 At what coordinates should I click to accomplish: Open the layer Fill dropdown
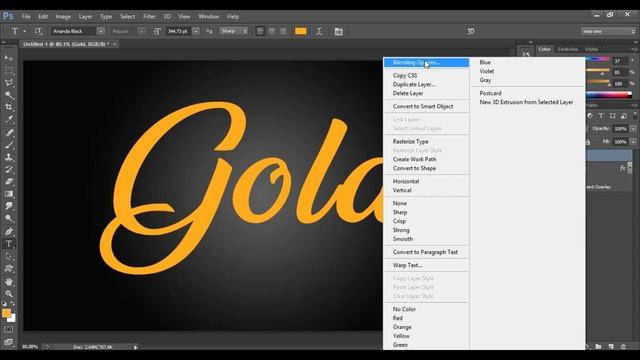pyautogui.click(x=633, y=142)
